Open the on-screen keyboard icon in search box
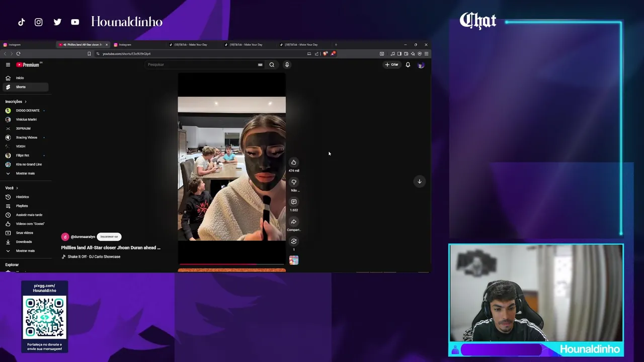Image resolution: width=644 pixels, height=362 pixels. 260,64
